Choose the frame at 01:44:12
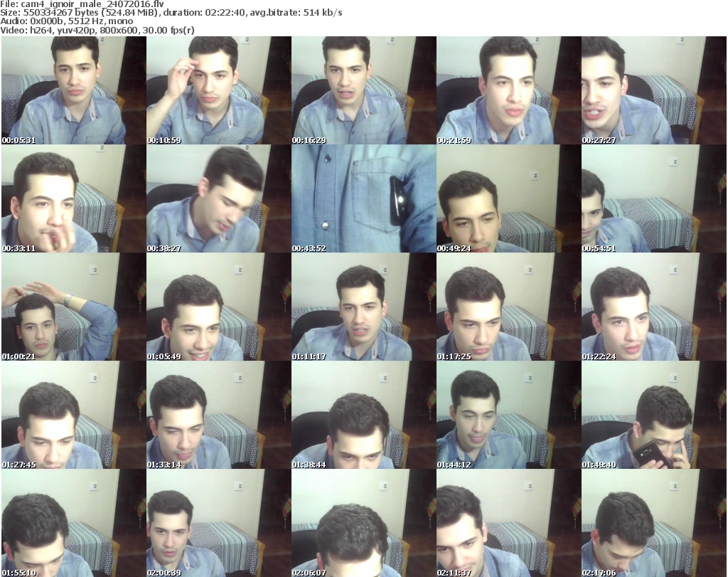Image resolution: width=728 pixels, height=577 pixels. 508,415
